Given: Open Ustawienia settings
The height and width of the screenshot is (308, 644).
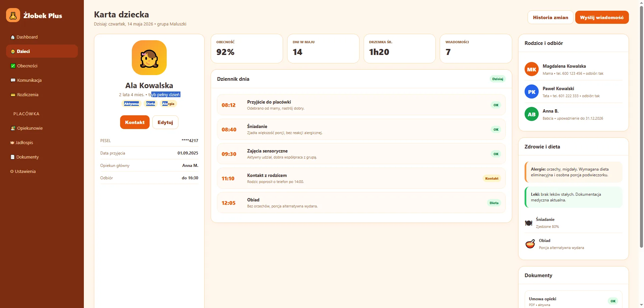Looking at the screenshot, I should point(42,172).
